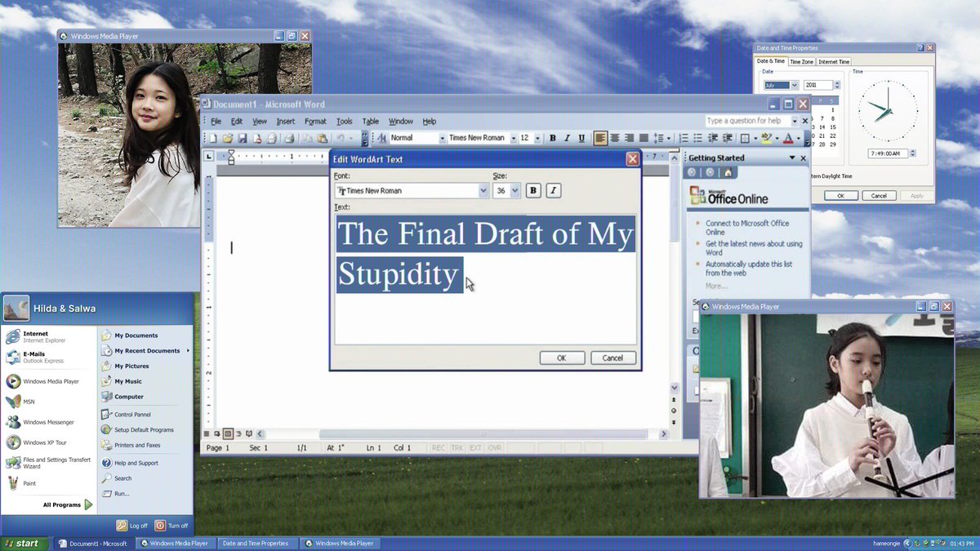980x551 pixels.
Task: Click the Start button on the taskbar
Action: (x=23, y=544)
